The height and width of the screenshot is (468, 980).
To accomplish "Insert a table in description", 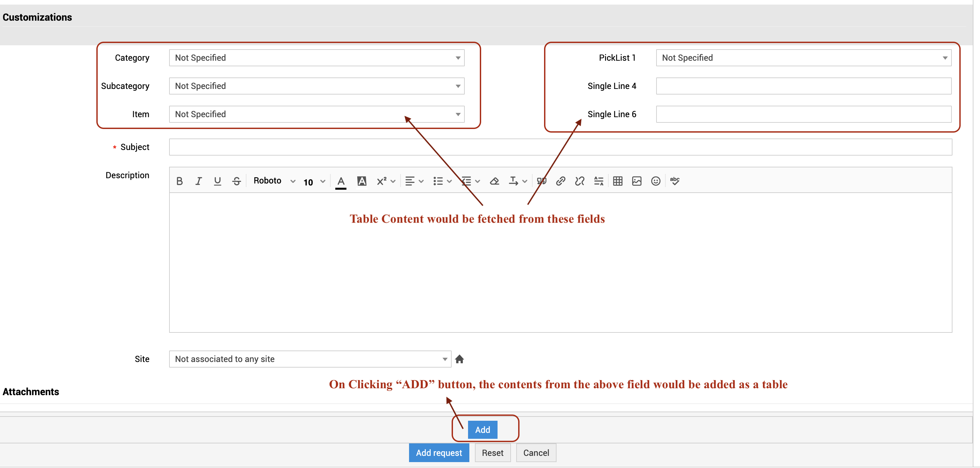I will pos(617,181).
